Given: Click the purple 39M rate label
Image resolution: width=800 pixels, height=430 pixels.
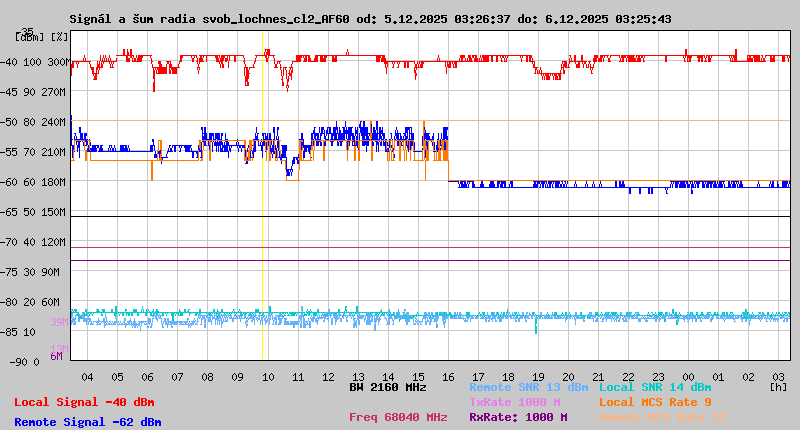Looking at the screenshot, I should 59,322.
